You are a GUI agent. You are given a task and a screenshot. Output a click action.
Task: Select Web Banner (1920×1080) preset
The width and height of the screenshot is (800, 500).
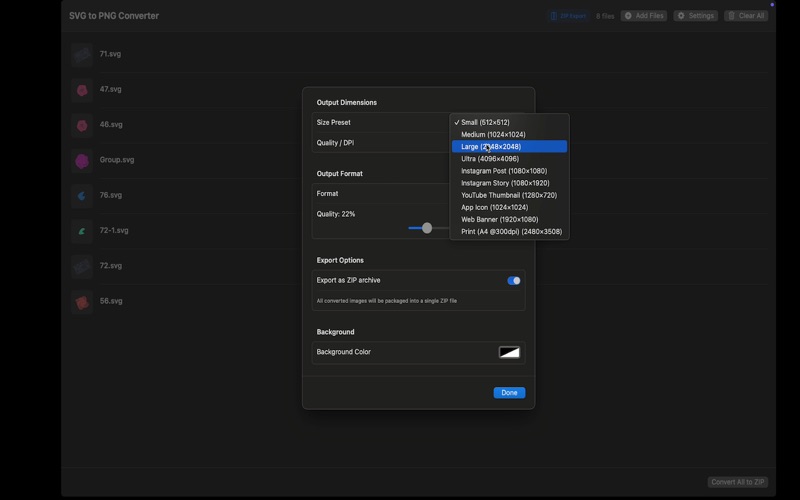click(509, 219)
